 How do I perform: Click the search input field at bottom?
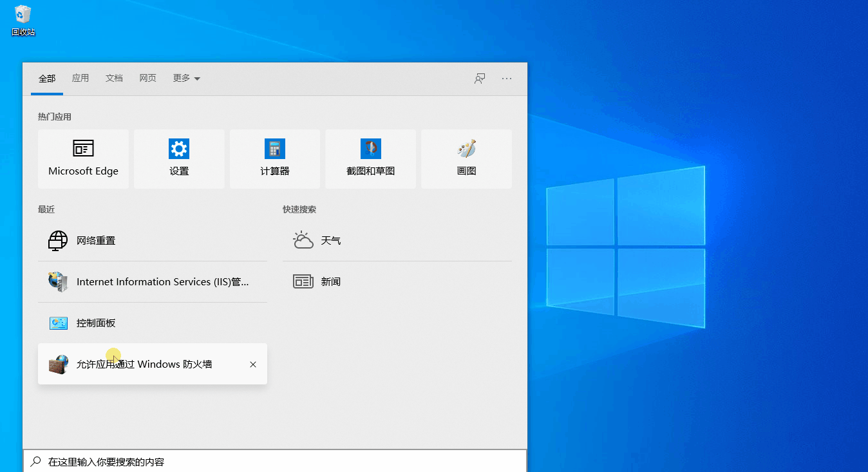pos(275,461)
